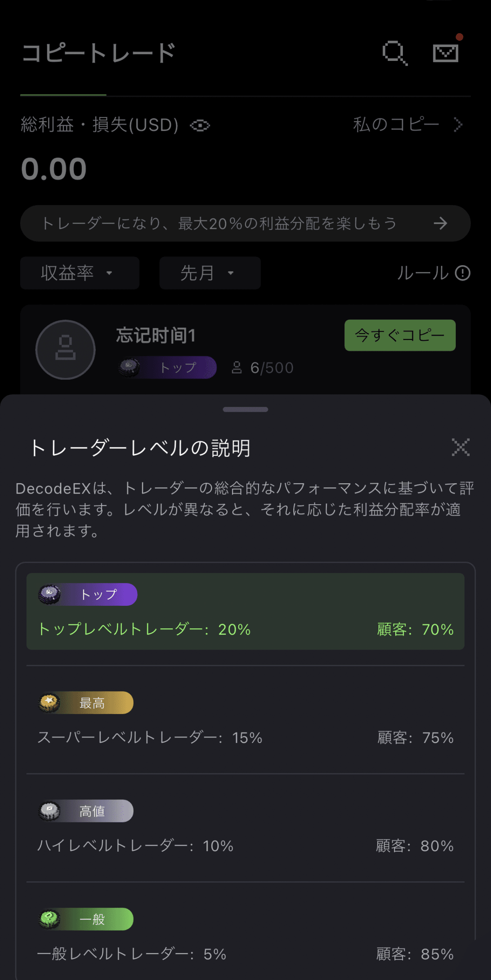This screenshot has height=980, width=491.
Task: Expand the 先月 period dropdown
Action: click(210, 273)
